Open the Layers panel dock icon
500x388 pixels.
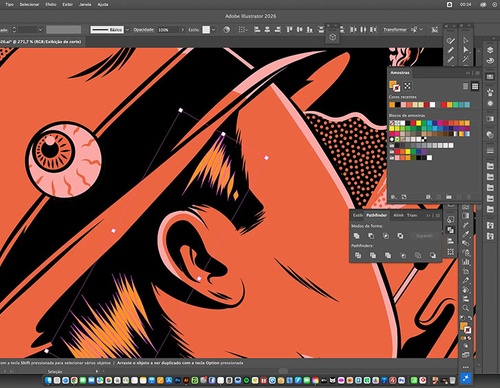click(x=490, y=50)
